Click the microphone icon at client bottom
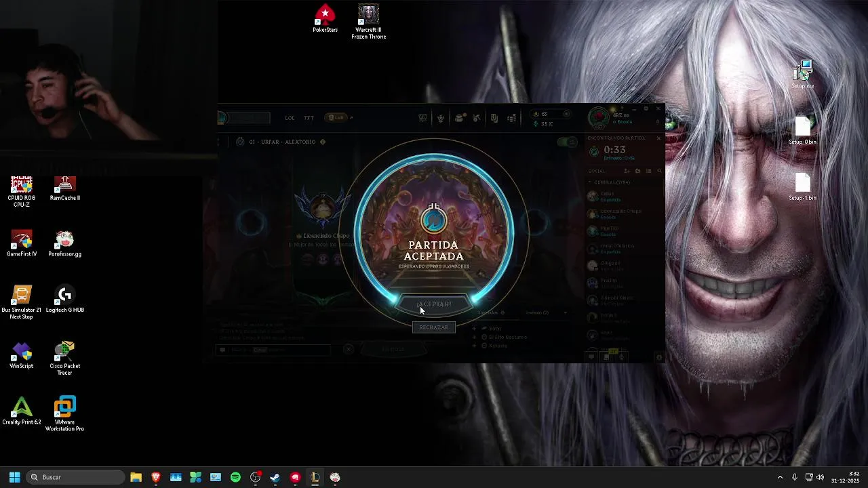868x488 pixels. pos(621,357)
